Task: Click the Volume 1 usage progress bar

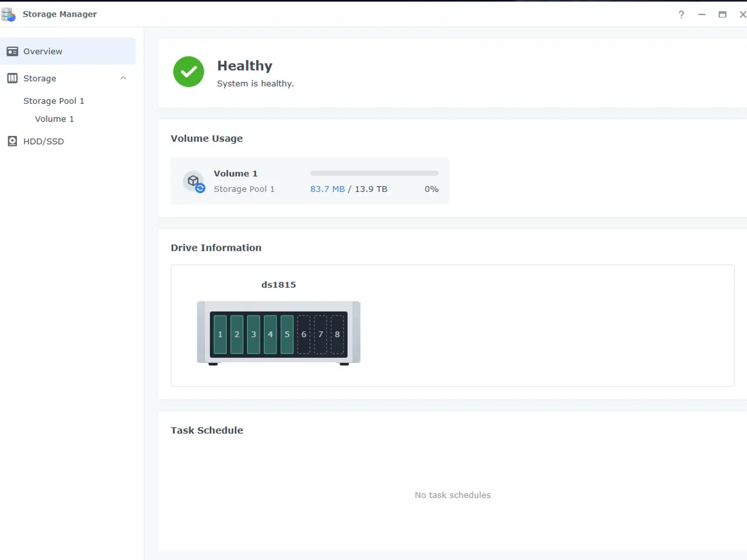Action: (375, 173)
